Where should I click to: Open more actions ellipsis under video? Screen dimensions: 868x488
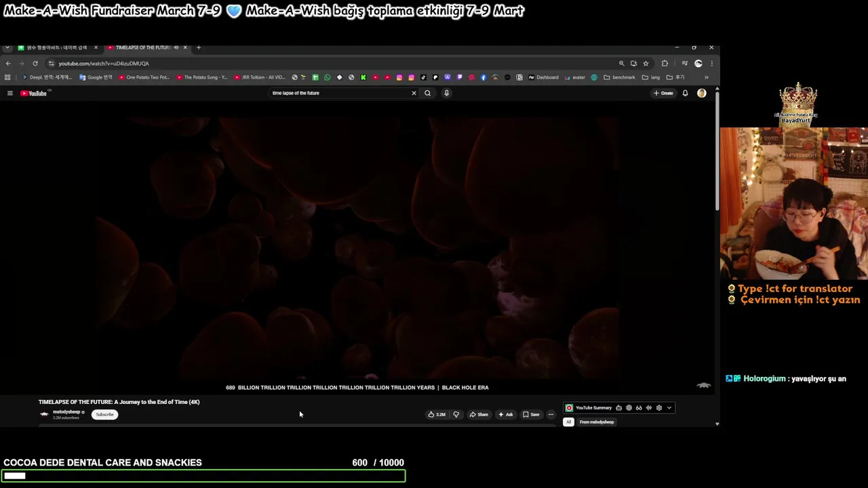[x=551, y=414]
